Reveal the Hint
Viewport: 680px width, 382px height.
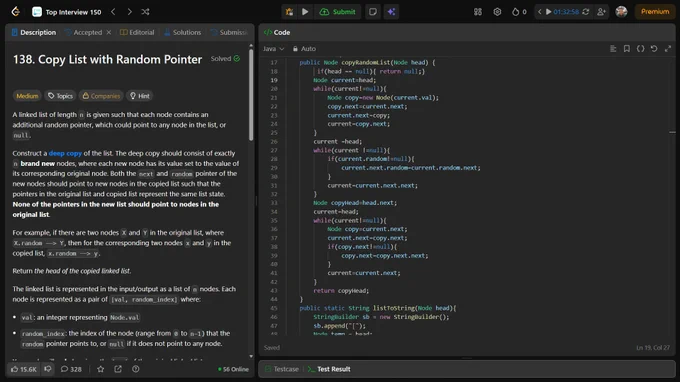click(x=140, y=96)
